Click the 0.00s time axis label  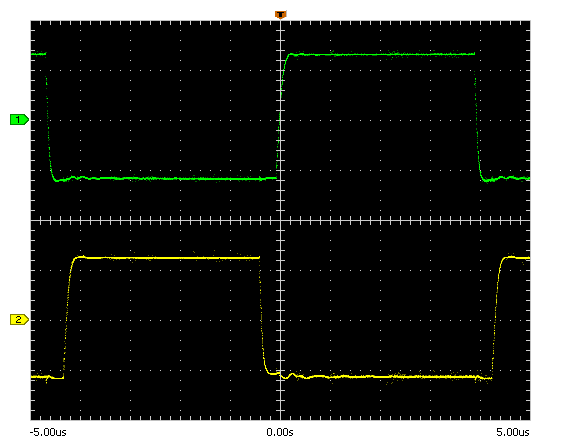point(280,432)
